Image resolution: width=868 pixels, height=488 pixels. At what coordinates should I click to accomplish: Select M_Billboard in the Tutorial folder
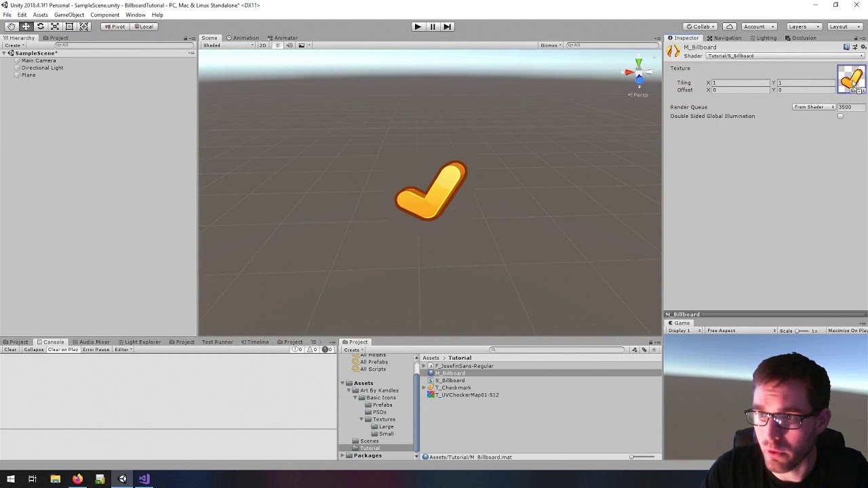tap(451, 373)
